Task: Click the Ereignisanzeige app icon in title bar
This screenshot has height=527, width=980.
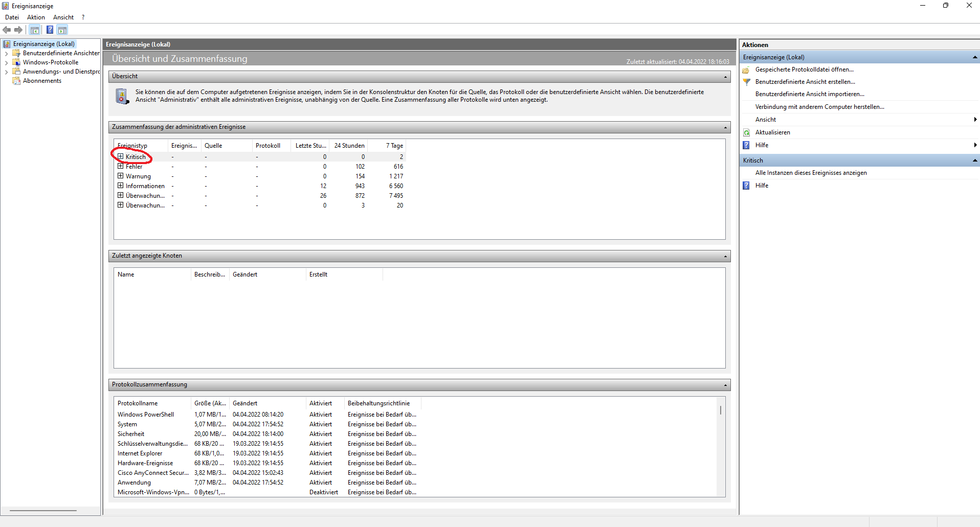Action: tap(6, 6)
